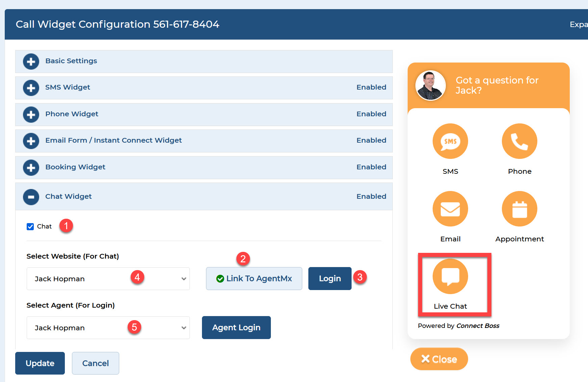The image size is (588, 382).
Task: Close the widget preview
Action: click(x=439, y=359)
